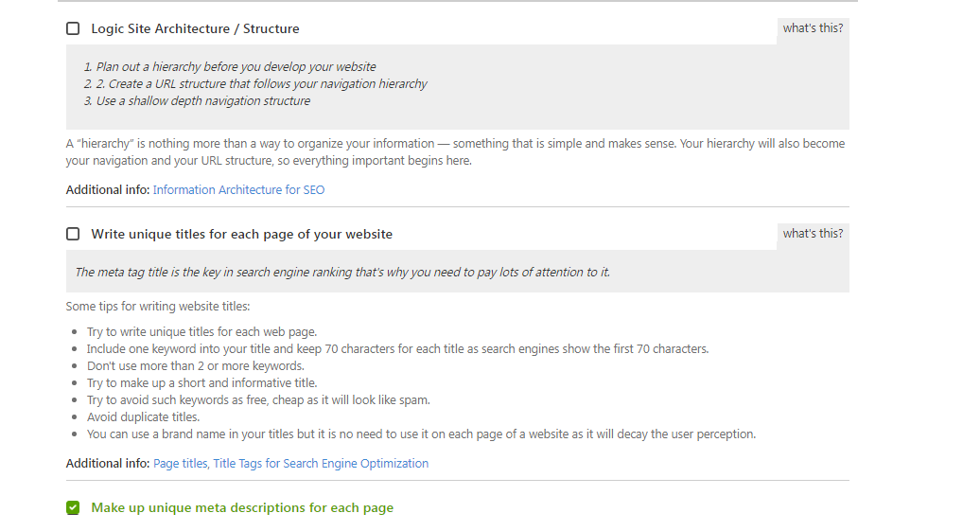Click the Write unique titles for each page heading

tap(242, 234)
